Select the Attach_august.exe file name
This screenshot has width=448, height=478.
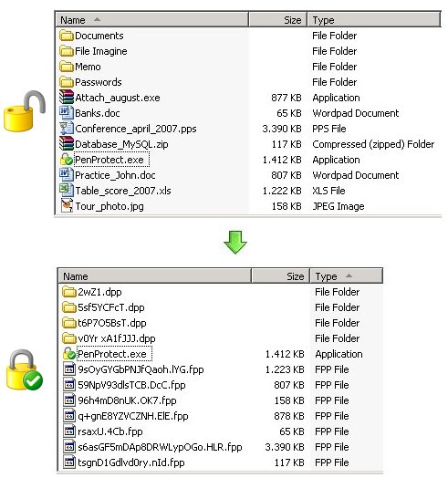(118, 98)
